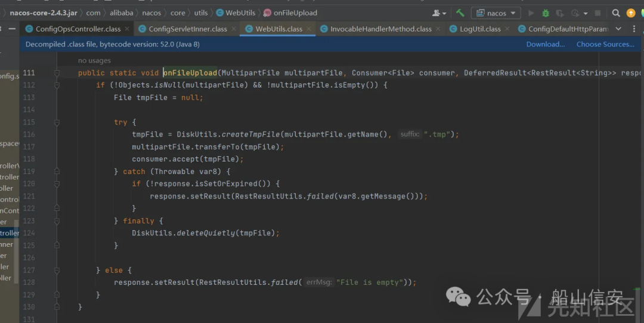Click the com breadcrumb
This screenshot has height=323, width=644.
93,13
